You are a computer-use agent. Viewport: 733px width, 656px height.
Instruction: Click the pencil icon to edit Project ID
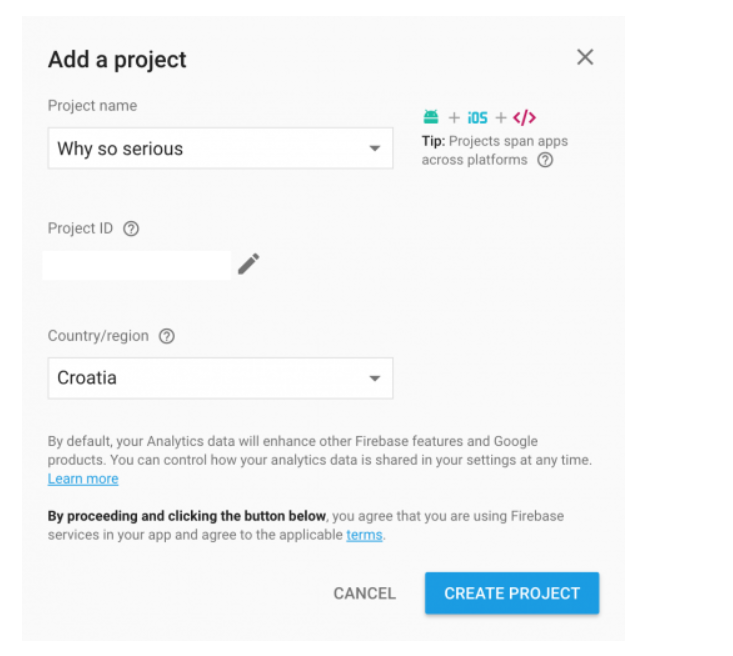tap(248, 264)
